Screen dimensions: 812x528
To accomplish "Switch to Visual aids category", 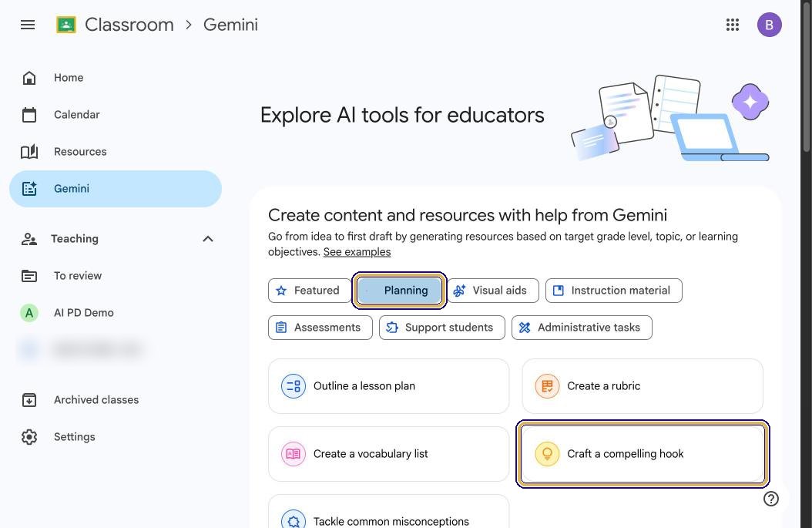I will pyautogui.click(x=493, y=291).
